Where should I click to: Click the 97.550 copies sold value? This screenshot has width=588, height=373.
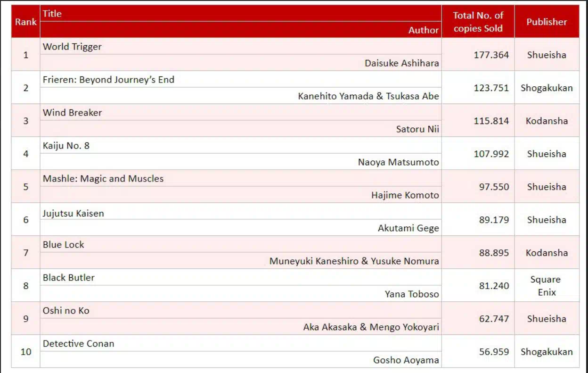(x=494, y=187)
